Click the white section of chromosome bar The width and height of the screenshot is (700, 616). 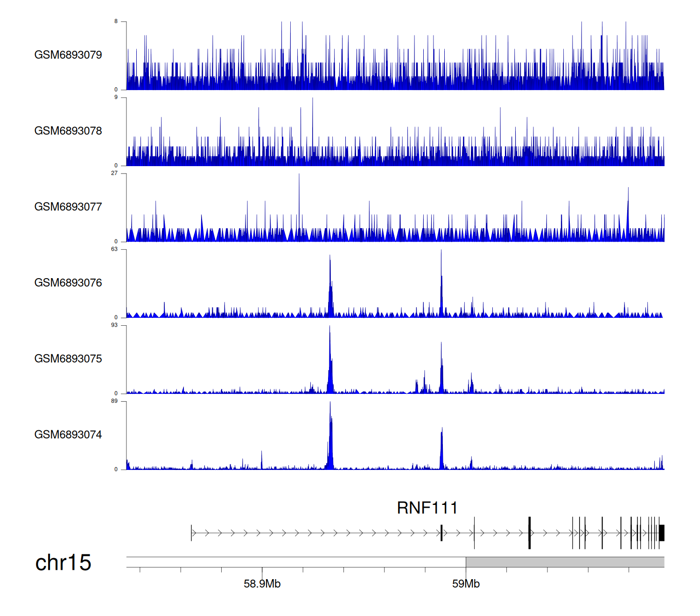pos(296,562)
